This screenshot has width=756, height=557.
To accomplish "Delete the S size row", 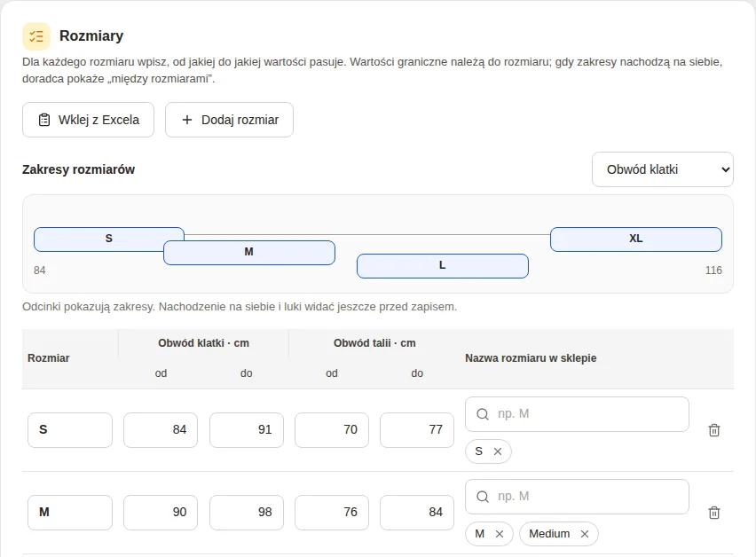I will 714,430.
